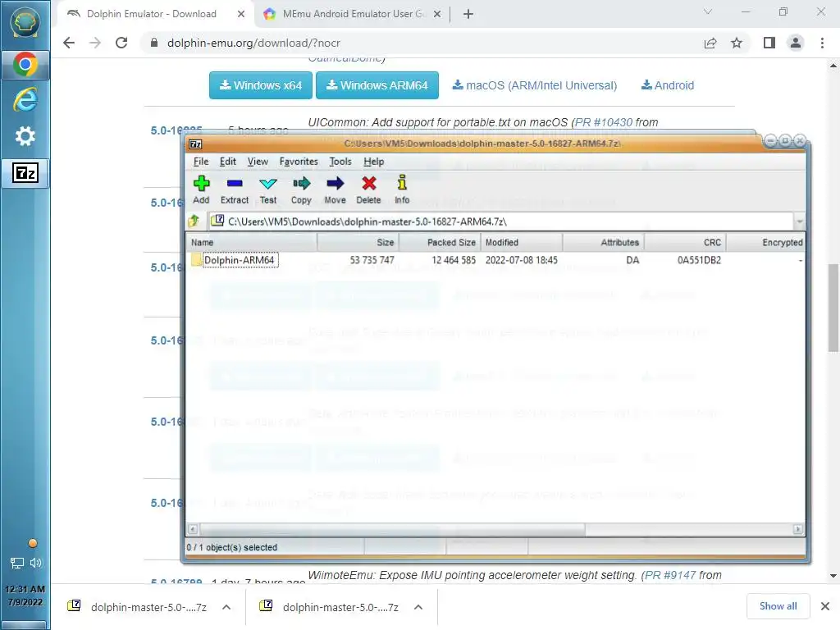Open Info from the 7-Zip toolbar

[x=402, y=189]
